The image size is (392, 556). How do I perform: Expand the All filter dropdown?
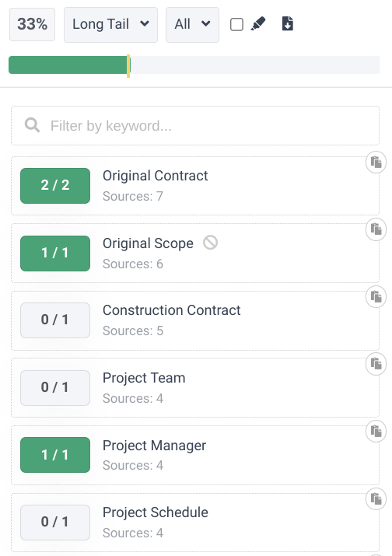tap(192, 25)
